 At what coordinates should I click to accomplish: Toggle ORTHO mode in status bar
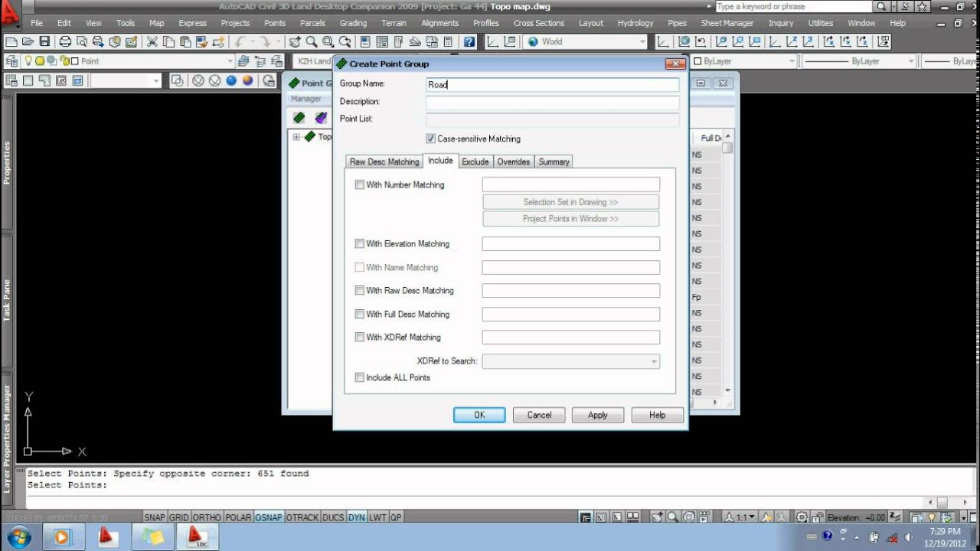coord(207,518)
